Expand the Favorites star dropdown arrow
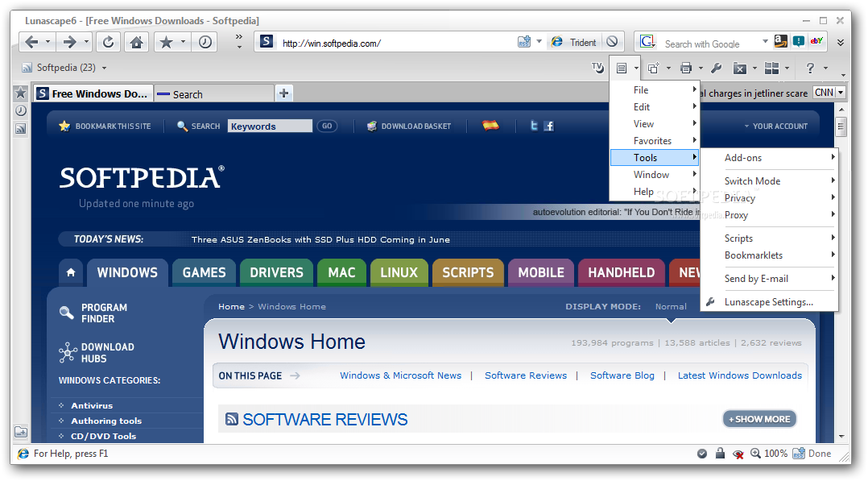Screen dimensions: 868x481 point(183,42)
